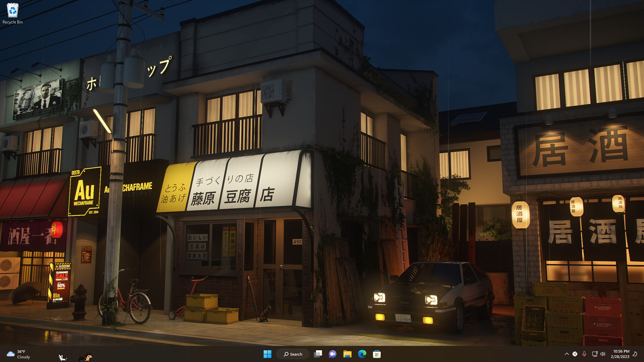This screenshot has width=644, height=362.
Task: Click the taskbar Search box
Action: click(293, 354)
